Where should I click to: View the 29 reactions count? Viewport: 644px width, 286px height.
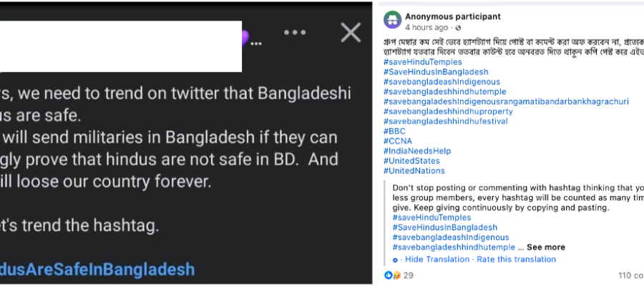pos(409,275)
